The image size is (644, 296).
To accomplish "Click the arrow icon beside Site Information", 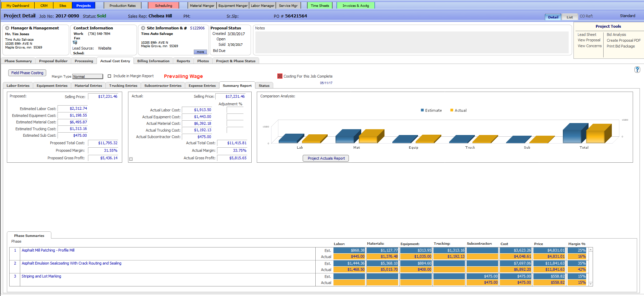I will (143, 28).
